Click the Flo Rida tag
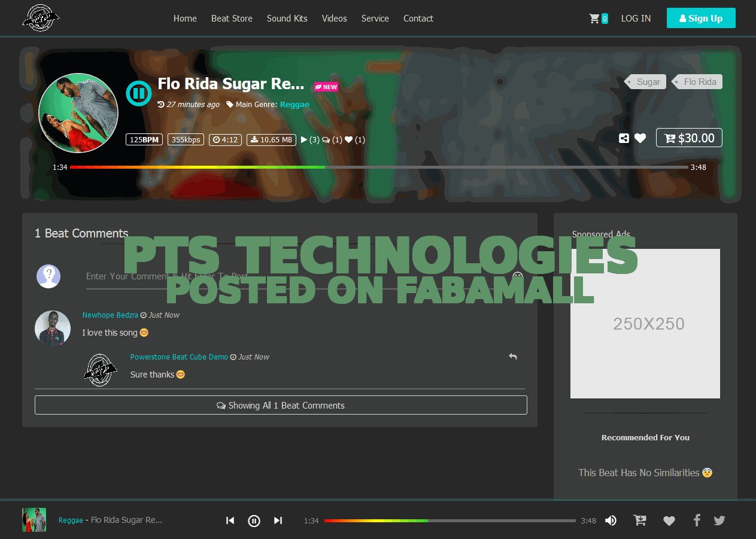This screenshot has width=756, height=539. (697, 82)
